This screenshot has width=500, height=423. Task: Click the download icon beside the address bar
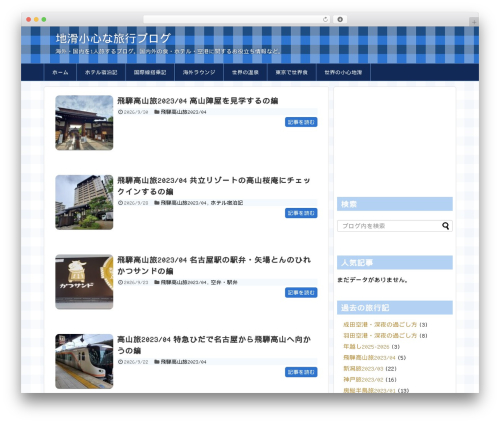tap(340, 19)
